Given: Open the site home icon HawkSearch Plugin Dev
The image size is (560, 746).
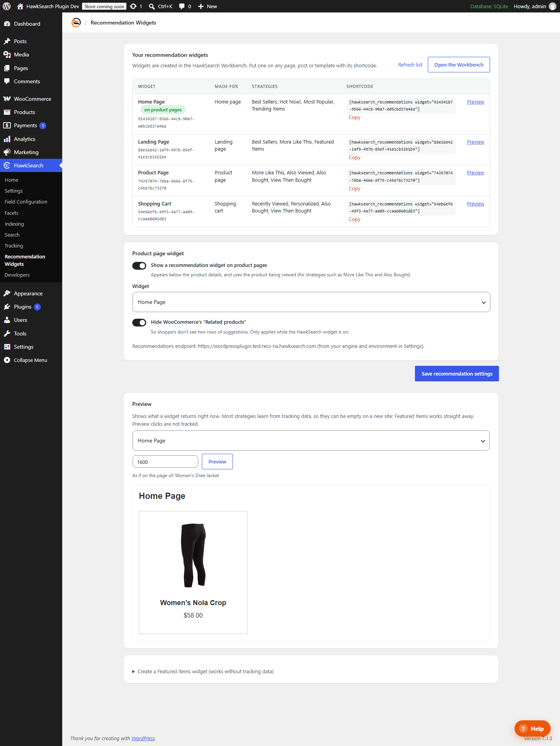Looking at the screenshot, I should 20,6.
